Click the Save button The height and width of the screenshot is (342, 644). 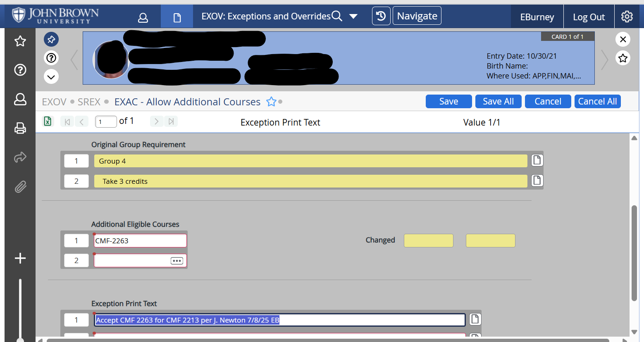pos(448,102)
